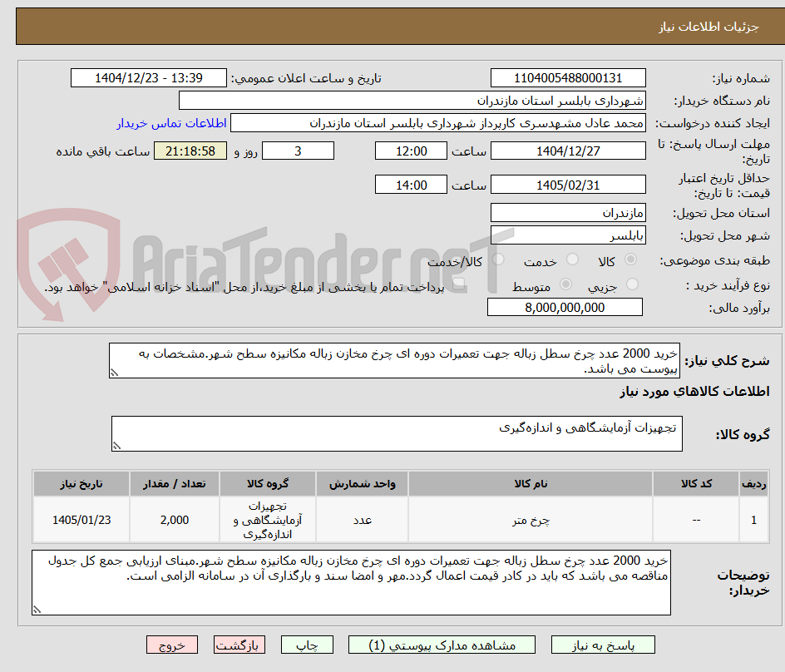Click the resize handle of توضیحات خریدار box
The height and width of the screenshot is (672, 785).
[x=37, y=610]
